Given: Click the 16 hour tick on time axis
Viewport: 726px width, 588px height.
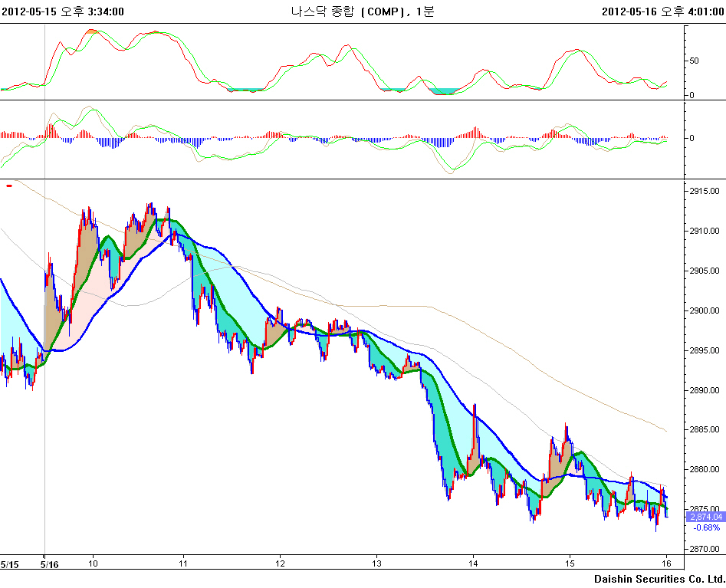Looking at the screenshot, I should (x=667, y=563).
